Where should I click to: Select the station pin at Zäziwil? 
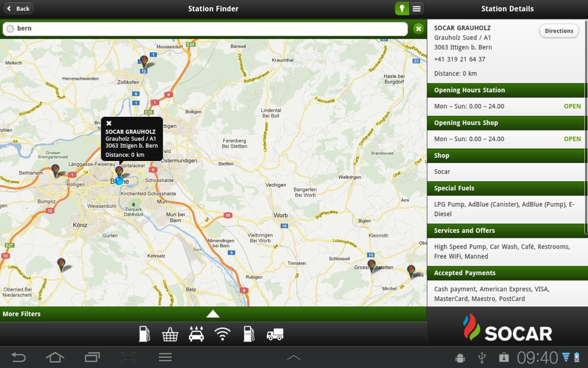pyautogui.click(x=411, y=271)
